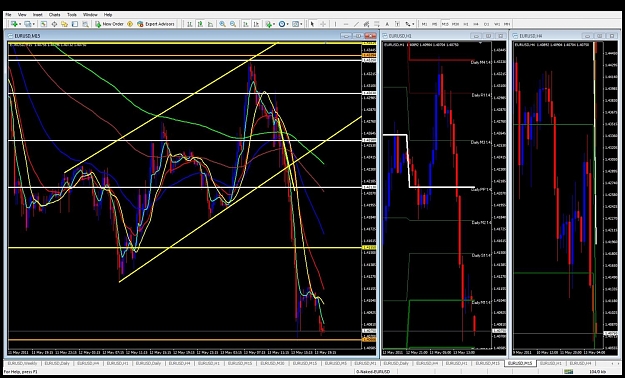625x378 pixels.
Task: Select the Text tool marked A
Action: click(x=387, y=24)
